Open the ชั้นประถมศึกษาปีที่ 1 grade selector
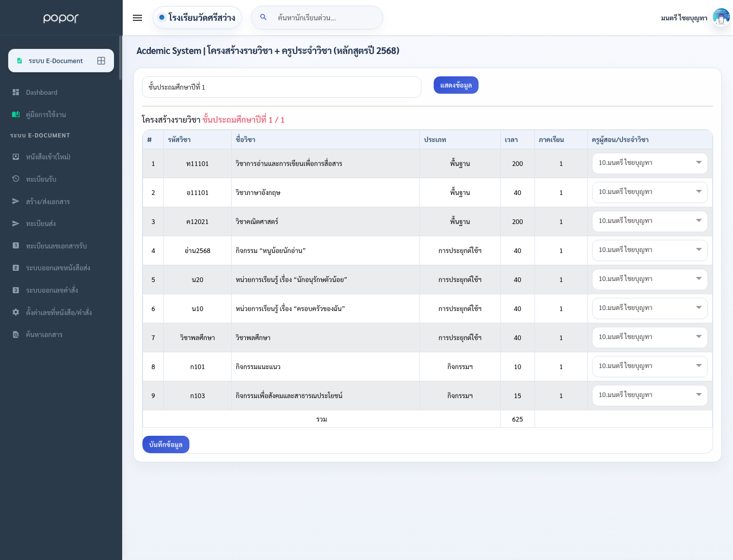 (281, 87)
